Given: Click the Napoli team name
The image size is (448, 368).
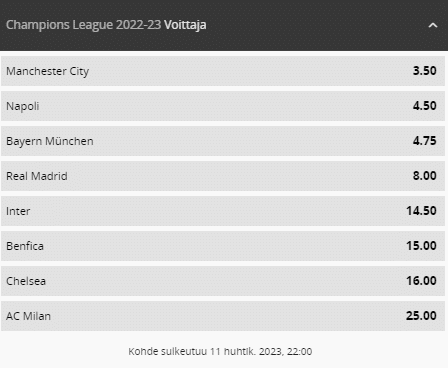Looking at the screenshot, I should click(23, 106).
